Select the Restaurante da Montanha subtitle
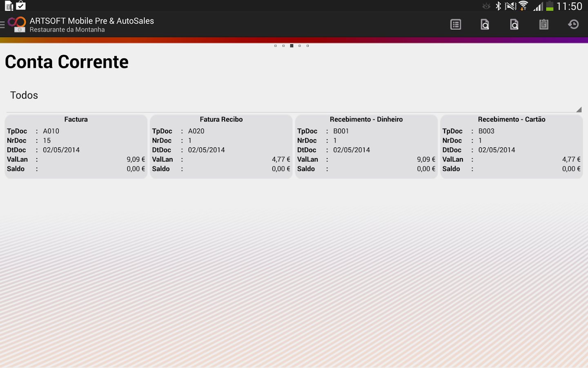 click(67, 30)
